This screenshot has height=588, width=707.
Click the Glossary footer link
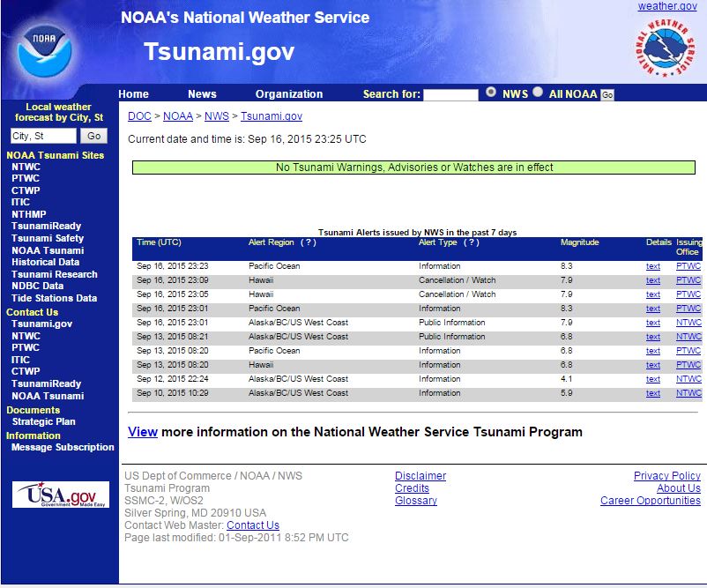click(x=416, y=501)
